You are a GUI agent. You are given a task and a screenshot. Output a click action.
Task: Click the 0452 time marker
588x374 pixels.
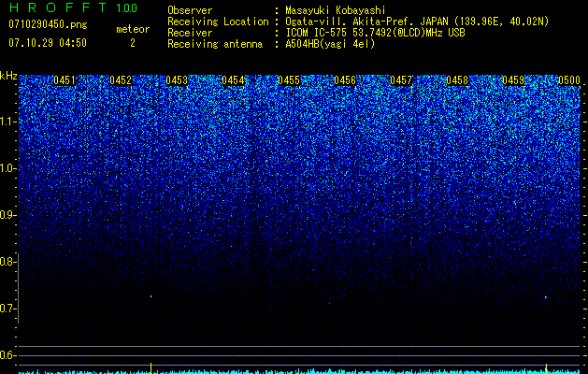[x=121, y=80]
